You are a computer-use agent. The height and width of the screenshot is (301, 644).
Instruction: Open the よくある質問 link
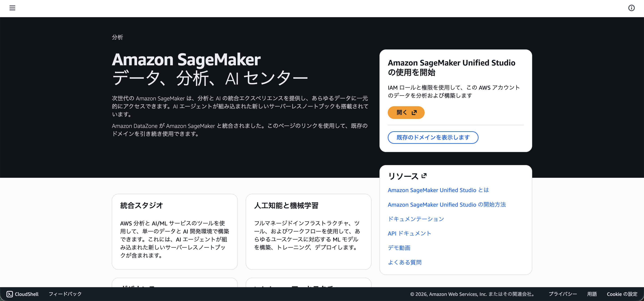click(x=405, y=262)
